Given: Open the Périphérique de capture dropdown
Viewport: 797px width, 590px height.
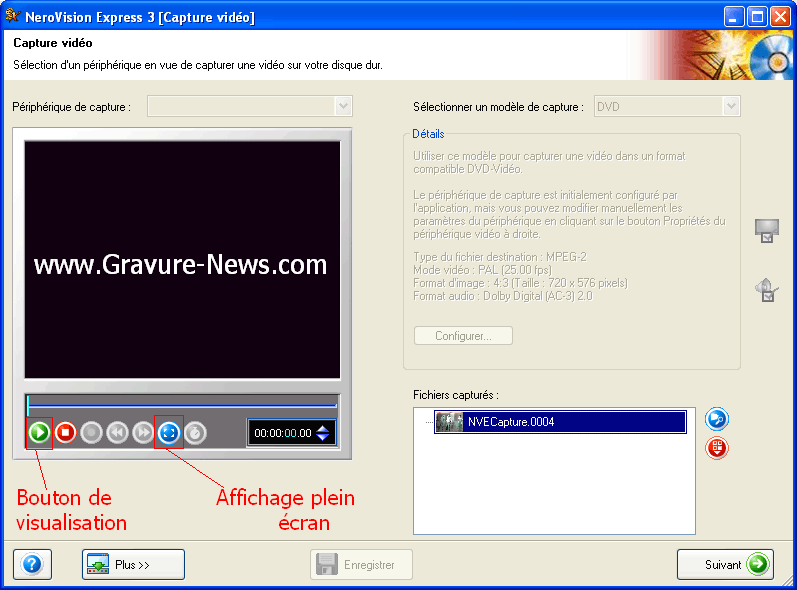Looking at the screenshot, I should click(250, 106).
